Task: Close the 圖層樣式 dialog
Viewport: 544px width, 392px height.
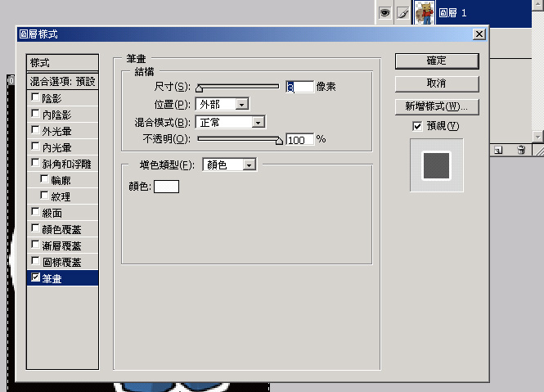Action: pos(479,34)
